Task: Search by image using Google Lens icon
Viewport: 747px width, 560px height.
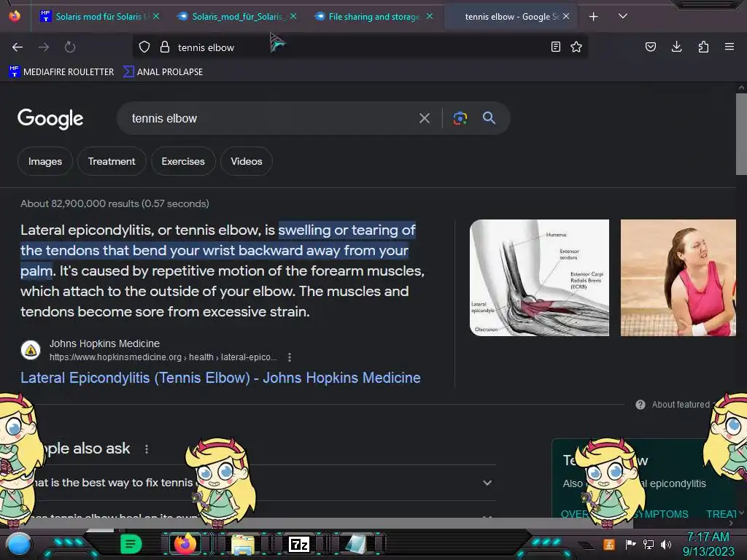Action: pos(460,118)
